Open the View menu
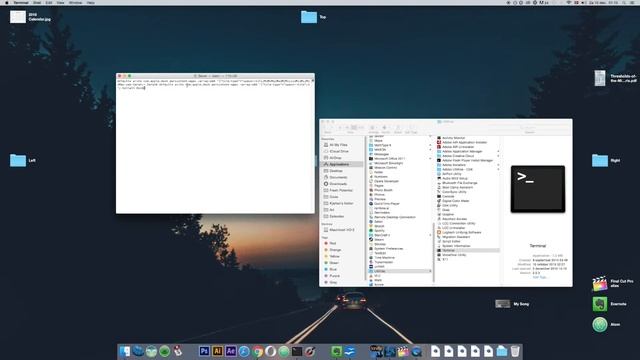 tap(60, 2)
